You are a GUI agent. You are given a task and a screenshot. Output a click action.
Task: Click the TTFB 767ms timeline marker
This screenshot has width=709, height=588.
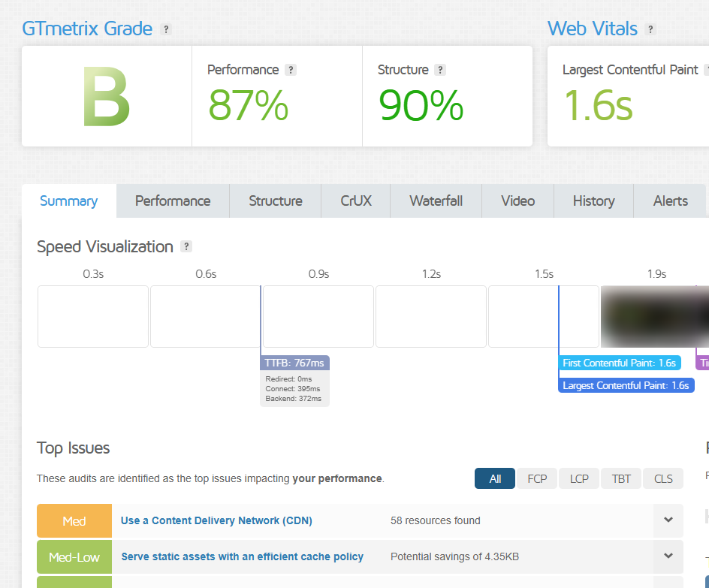coord(294,363)
